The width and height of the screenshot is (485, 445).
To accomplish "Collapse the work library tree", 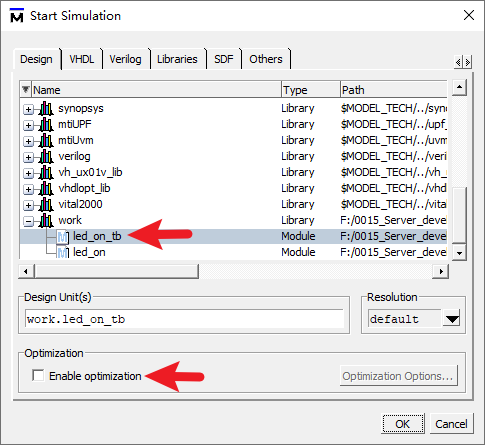I will 28,221.
